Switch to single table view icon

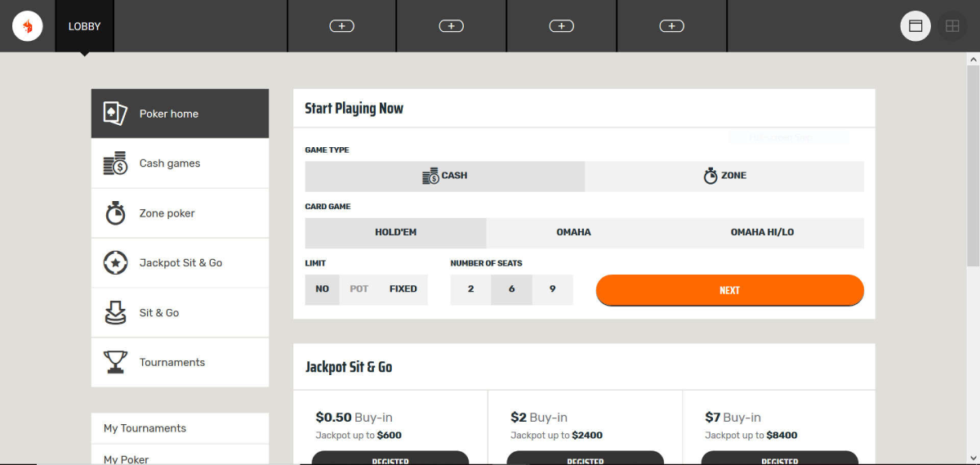pyautogui.click(x=915, y=26)
